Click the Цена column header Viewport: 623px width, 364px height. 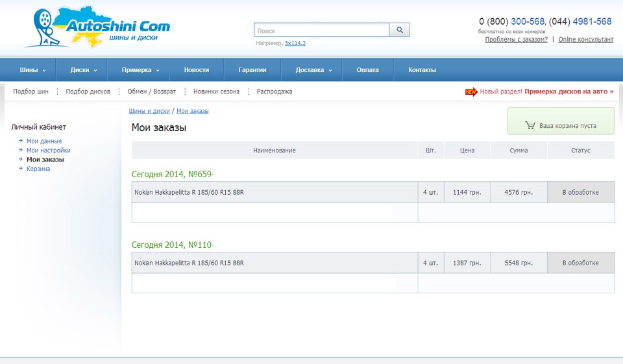point(467,151)
